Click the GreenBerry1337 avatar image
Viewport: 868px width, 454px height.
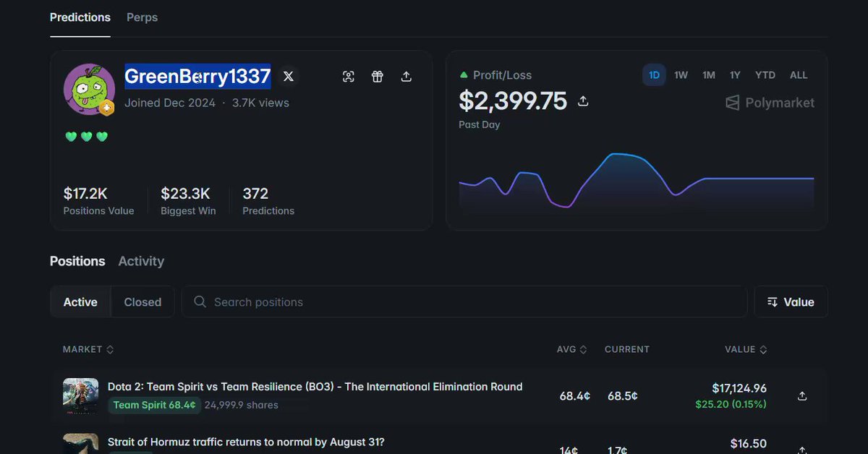89,89
